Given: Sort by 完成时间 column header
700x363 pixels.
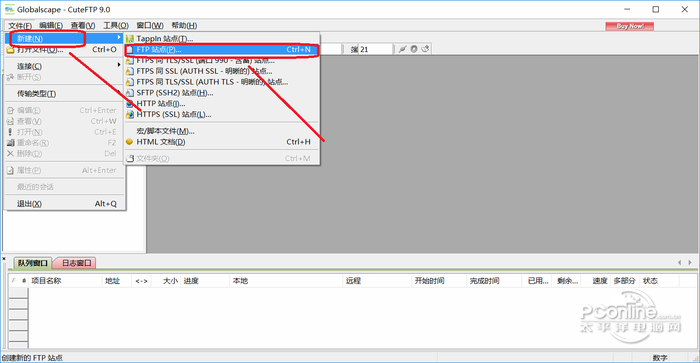Looking at the screenshot, I should (x=494, y=281).
